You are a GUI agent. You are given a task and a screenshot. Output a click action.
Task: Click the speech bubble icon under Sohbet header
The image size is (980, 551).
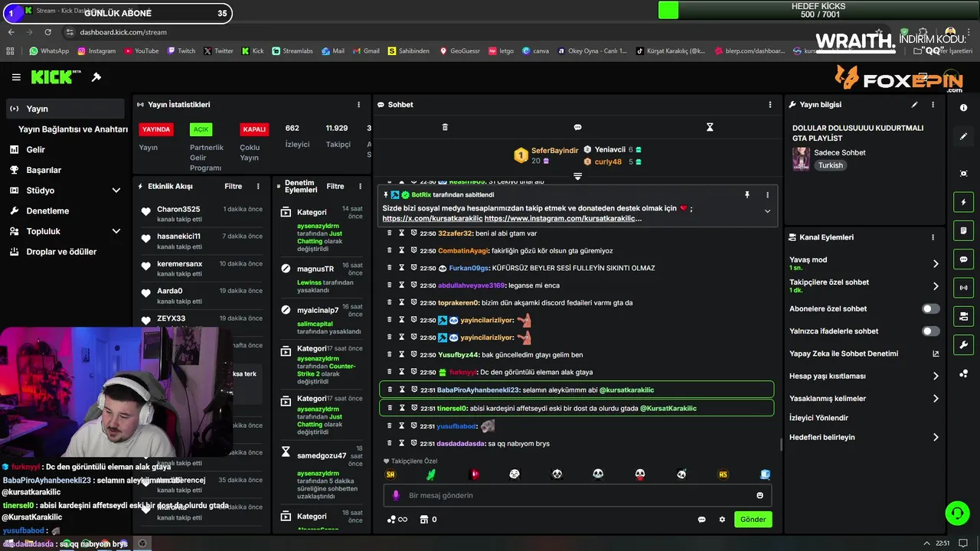click(577, 127)
